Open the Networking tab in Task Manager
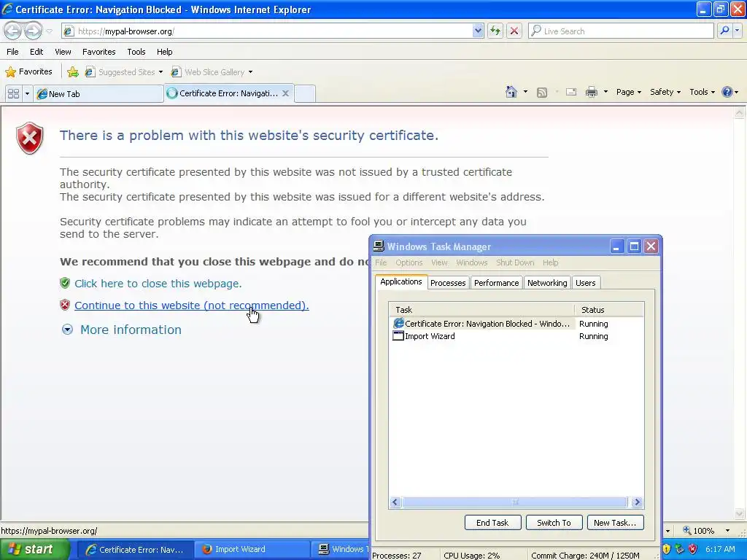Viewport: 747px width, 560px height. click(x=547, y=283)
